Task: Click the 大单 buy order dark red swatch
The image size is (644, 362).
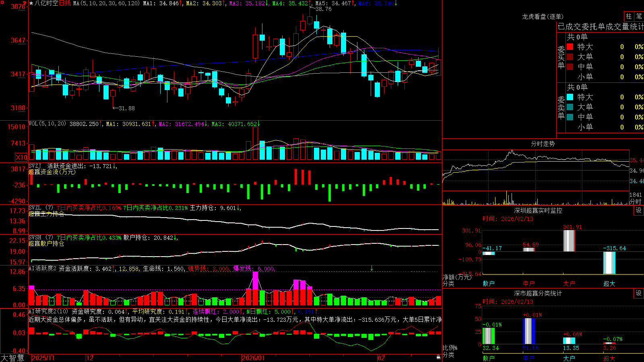Action: coord(570,57)
